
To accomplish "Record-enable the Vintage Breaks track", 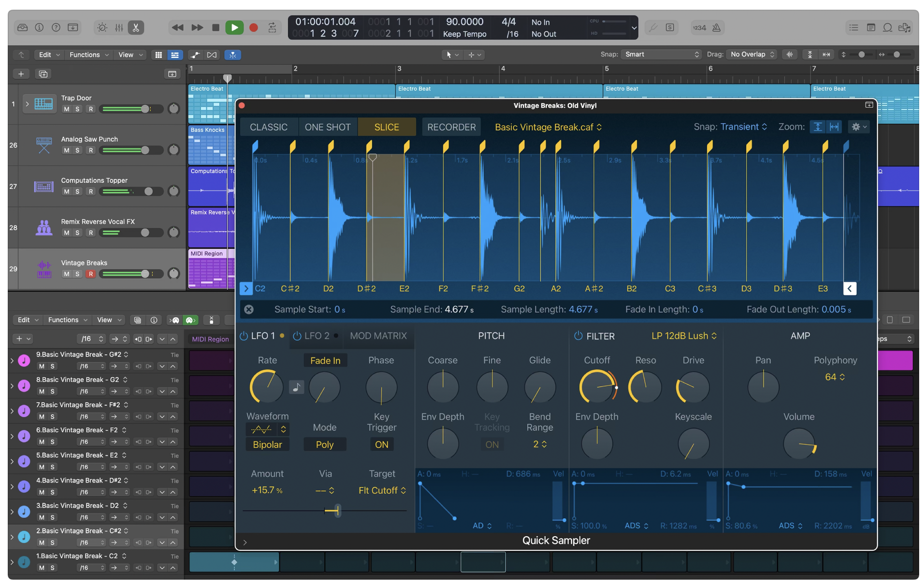I will pyautogui.click(x=90, y=274).
